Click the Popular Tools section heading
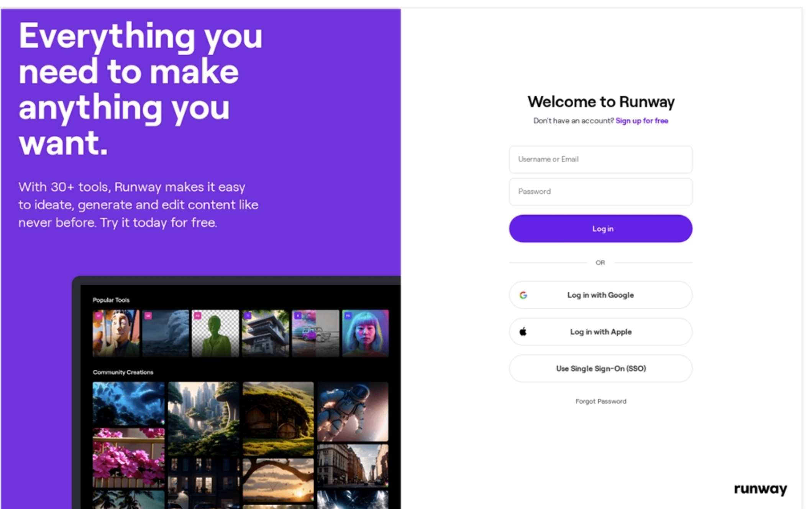812x509 pixels. click(x=112, y=299)
